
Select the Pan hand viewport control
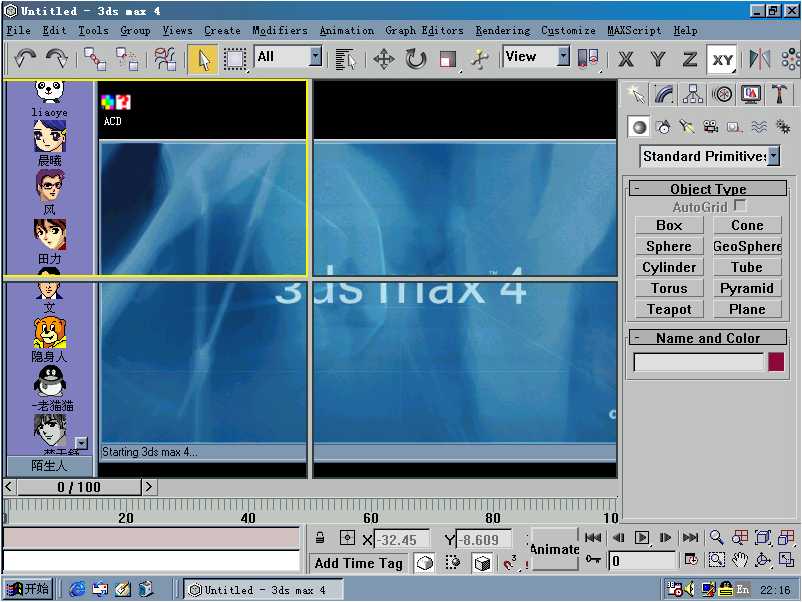point(739,561)
